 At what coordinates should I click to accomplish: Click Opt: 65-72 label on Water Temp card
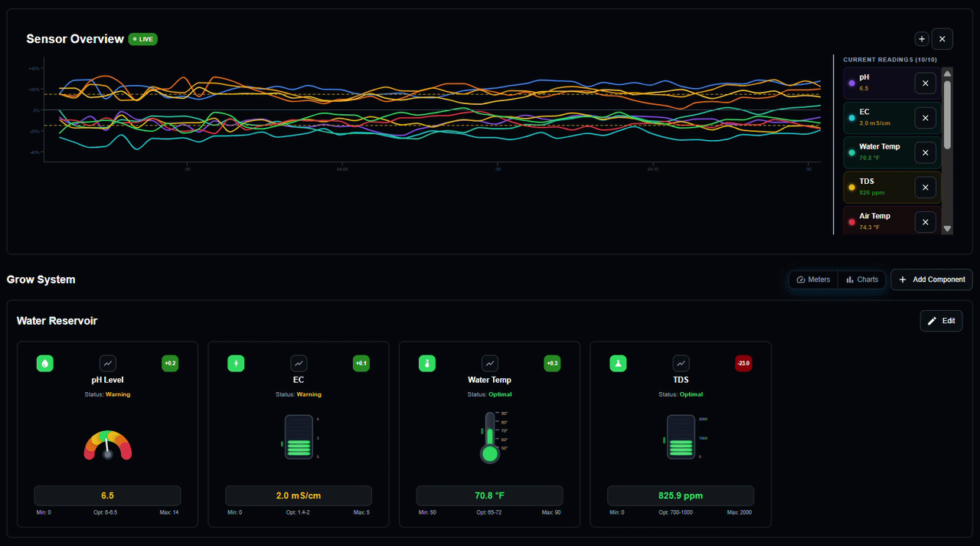(x=490, y=512)
